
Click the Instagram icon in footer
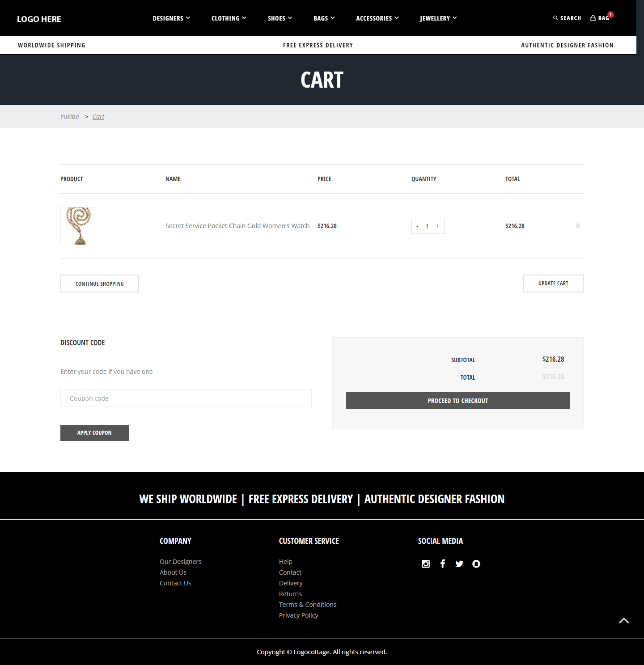tap(426, 564)
